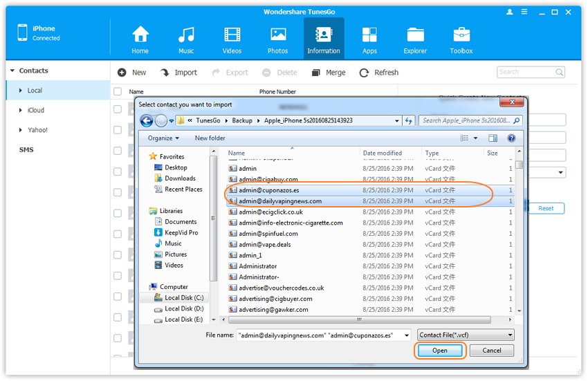Open the Organize menu

pos(163,138)
